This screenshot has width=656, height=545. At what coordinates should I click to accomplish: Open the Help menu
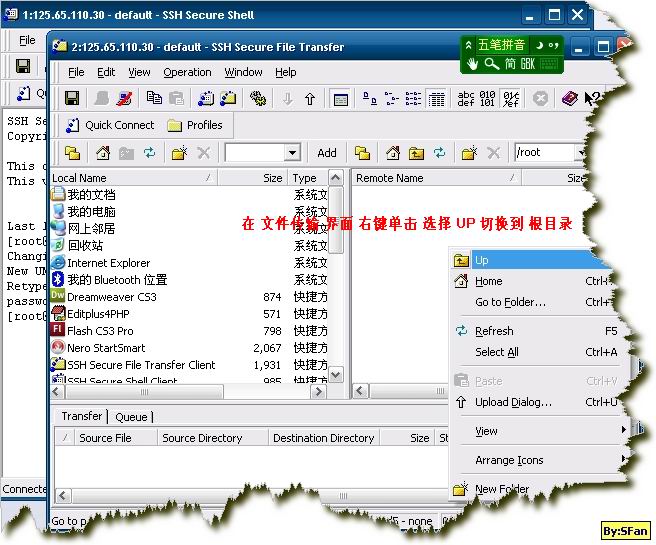[x=286, y=72]
